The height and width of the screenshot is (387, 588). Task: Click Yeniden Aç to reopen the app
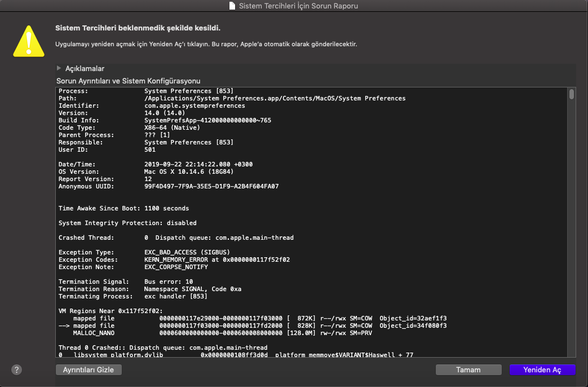click(542, 370)
